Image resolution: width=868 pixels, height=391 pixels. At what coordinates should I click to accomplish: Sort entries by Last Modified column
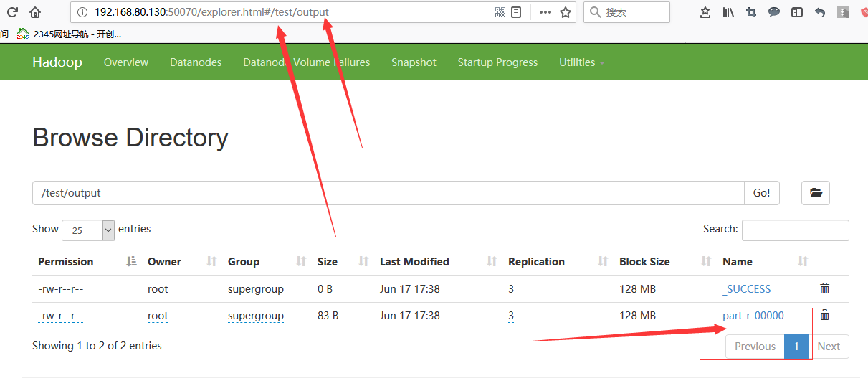pos(414,262)
